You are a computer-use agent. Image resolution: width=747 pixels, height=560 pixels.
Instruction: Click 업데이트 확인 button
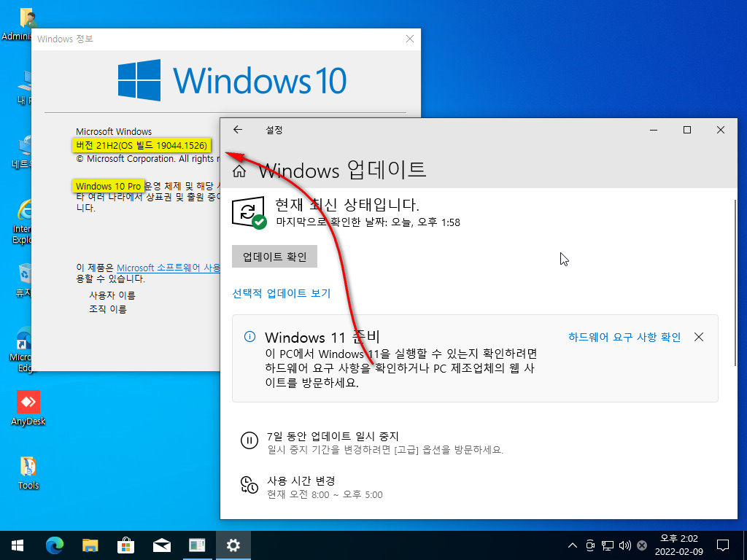pyautogui.click(x=274, y=257)
